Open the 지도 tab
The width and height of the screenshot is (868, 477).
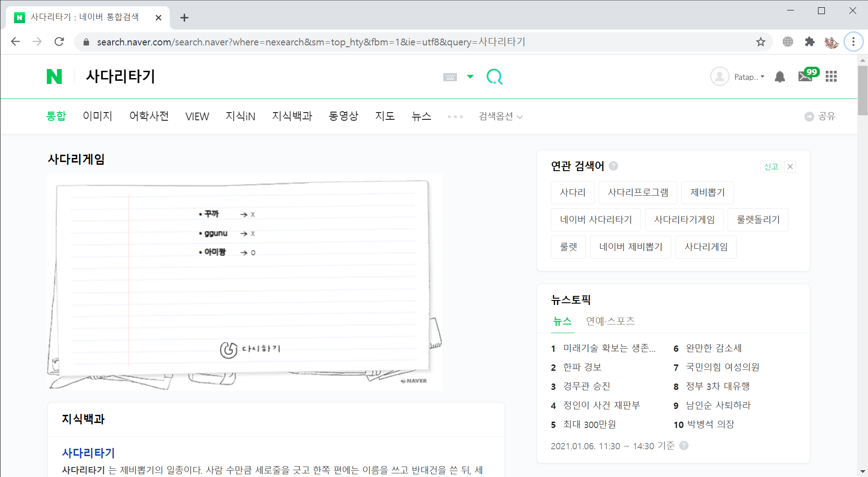(x=385, y=116)
